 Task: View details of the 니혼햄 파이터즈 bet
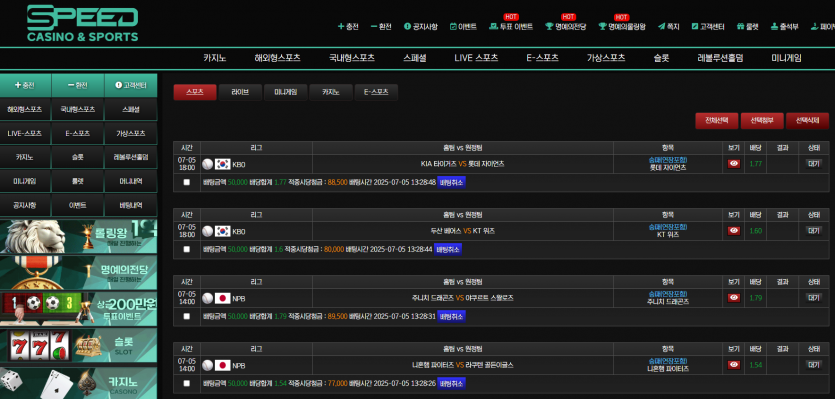734,365
